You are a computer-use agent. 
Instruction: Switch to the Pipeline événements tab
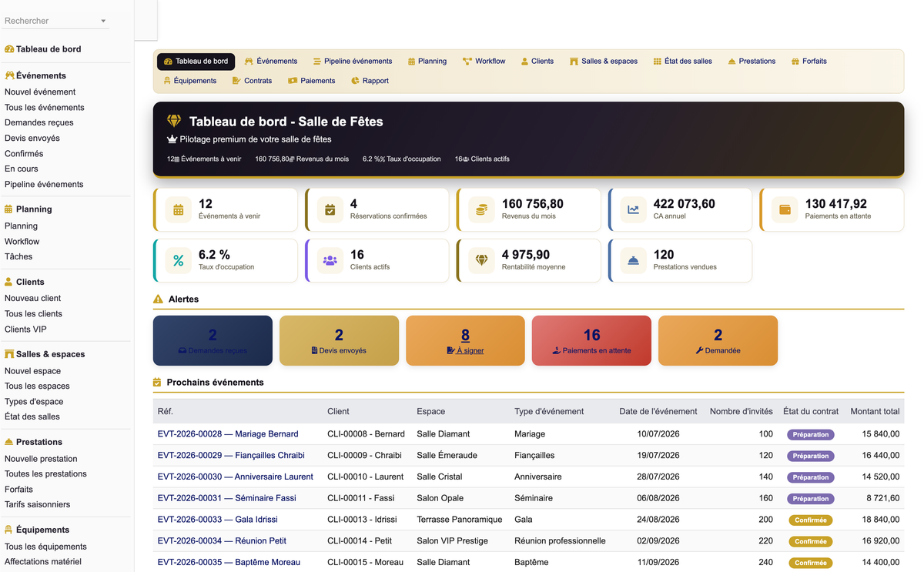tap(353, 61)
